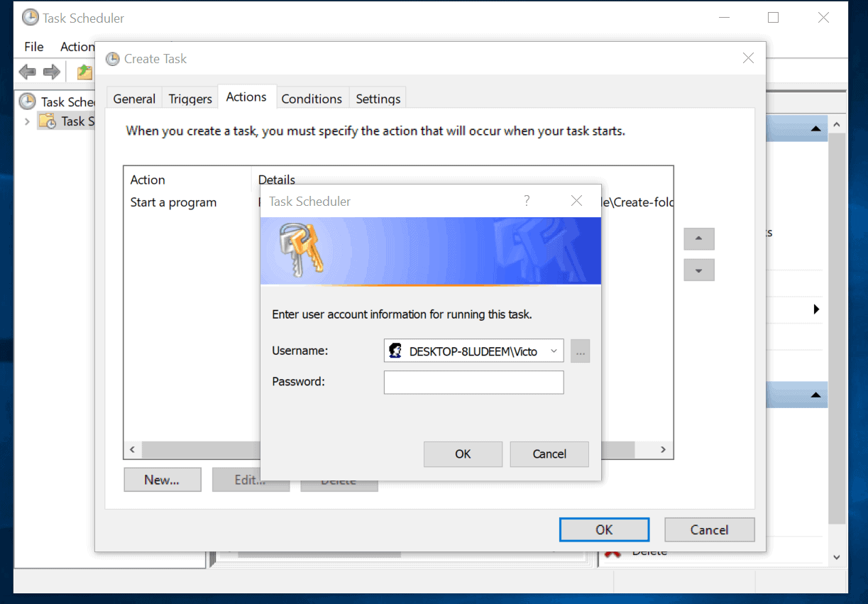
Task: Collapse the lower Actions pane section arrow
Action: coord(815,395)
